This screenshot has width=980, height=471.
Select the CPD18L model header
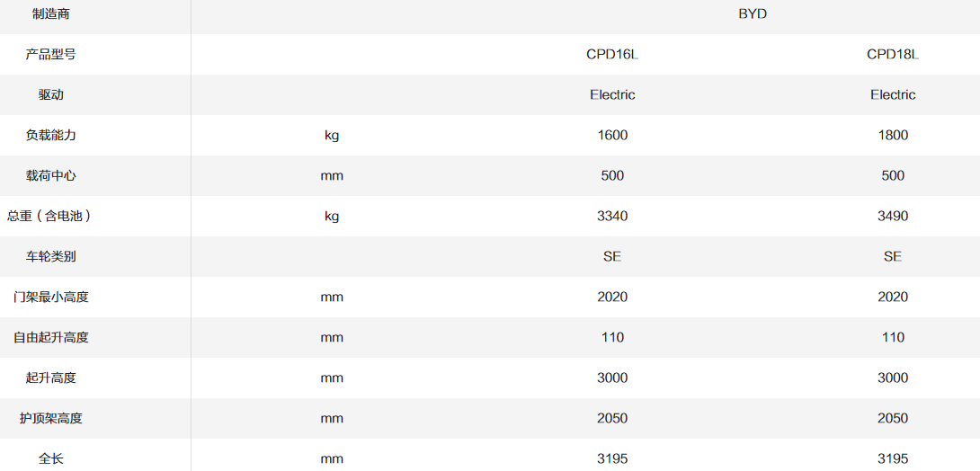coord(893,54)
